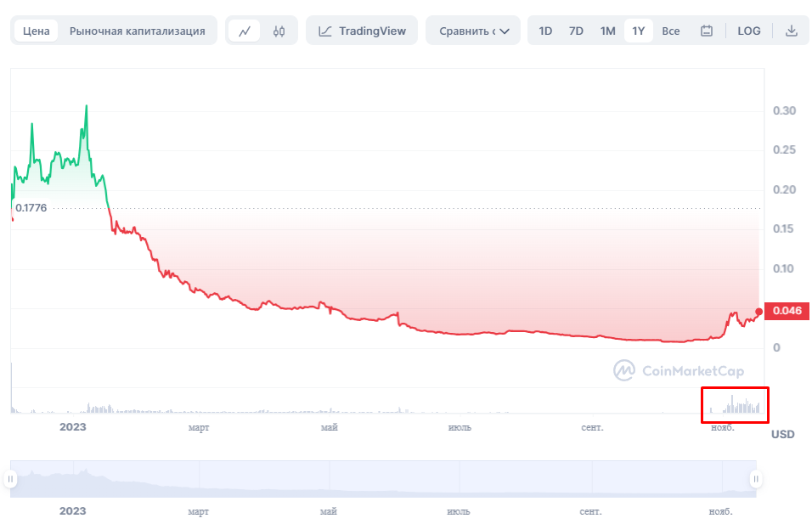Switch to Рыночная капитализация tab
The height and width of the screenshot is (524, 812).
138,31
